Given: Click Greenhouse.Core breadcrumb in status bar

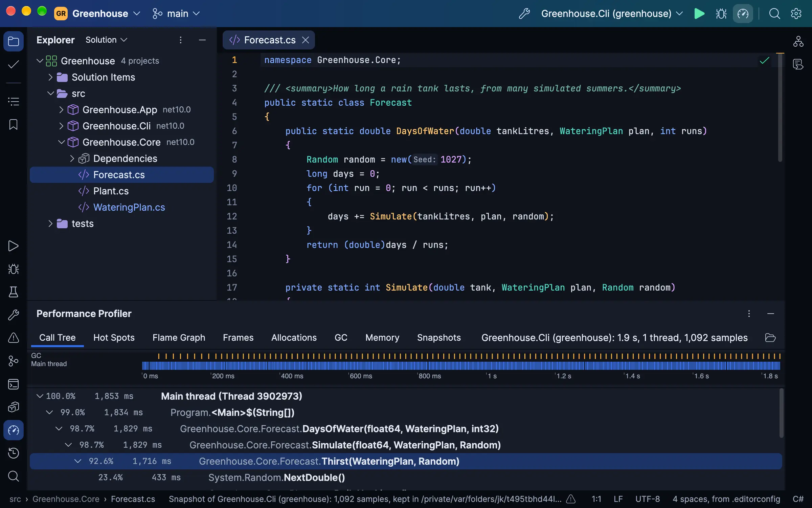Looking at the screenshot, I should pyautogui.click(x=66, y=499).
